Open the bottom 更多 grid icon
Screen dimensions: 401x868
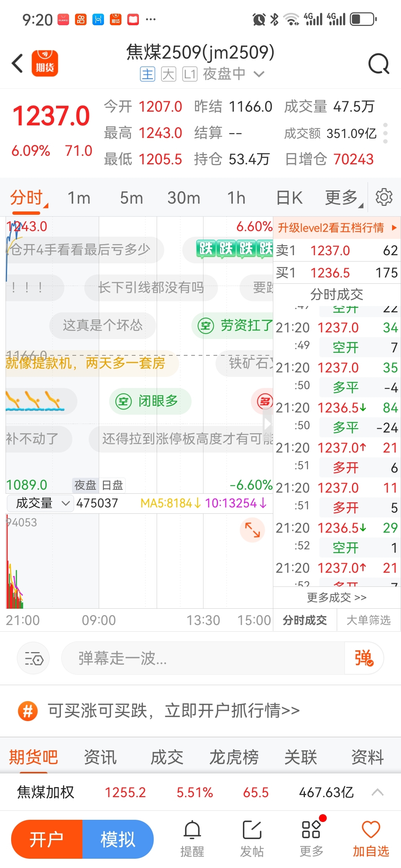click(312, 838)
